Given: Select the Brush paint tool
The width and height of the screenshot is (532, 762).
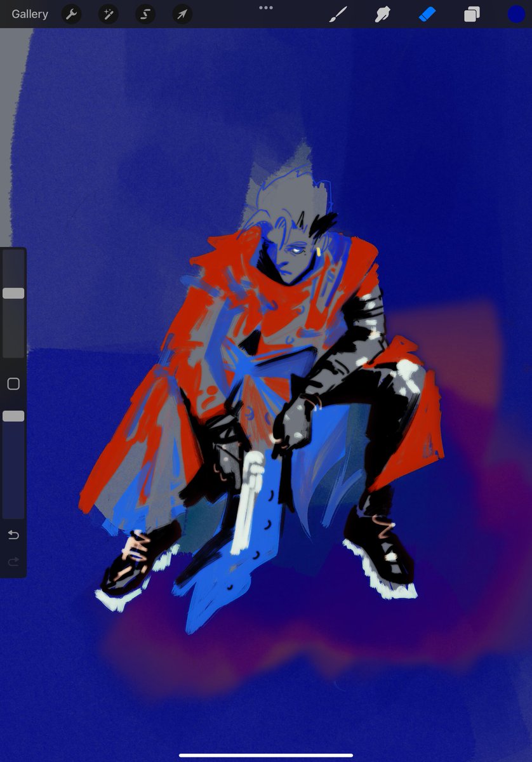Looking at the screenshot, I should click(338, 14).
